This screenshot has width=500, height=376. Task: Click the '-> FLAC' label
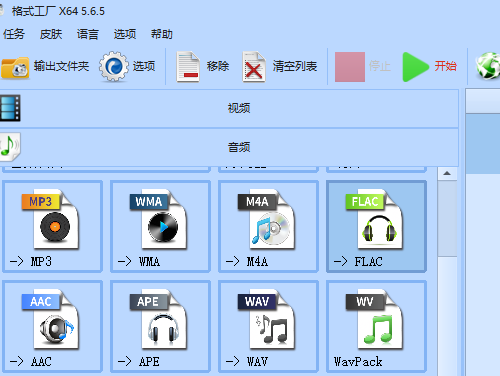pos(358,261)
